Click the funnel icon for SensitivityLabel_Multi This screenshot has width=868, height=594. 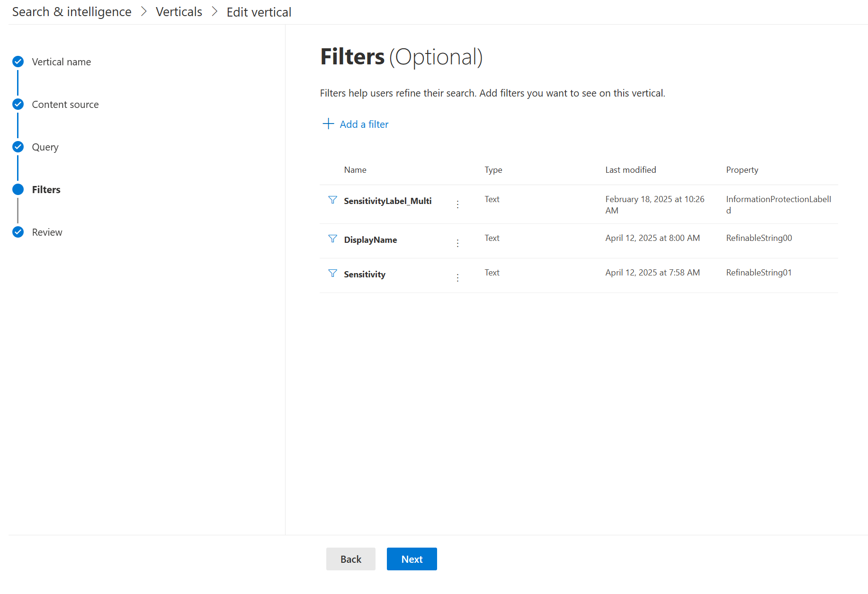(x=333, y=200)
